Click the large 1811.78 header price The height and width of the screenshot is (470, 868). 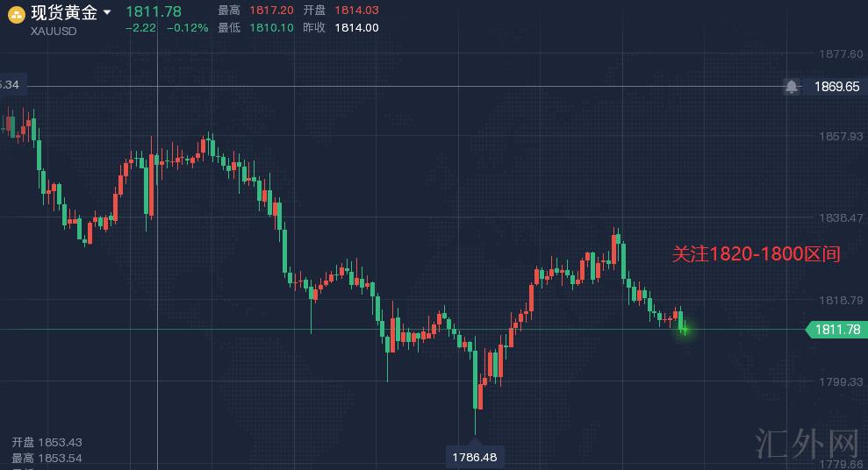[154, 11]
